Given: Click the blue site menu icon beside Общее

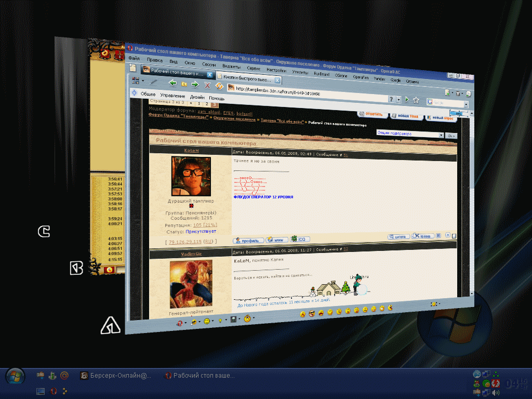Looking at the screenshot, I should tap(134, 92).
